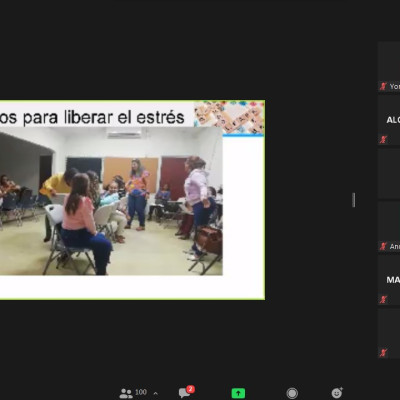Select the ALC participant video tile
Screen dimensions: 400x400
pyautogui.click(x=389, y=120)
